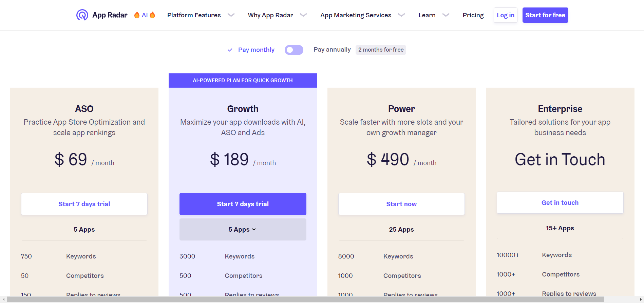Open the AI menu item
Image resolution: width=644 pixels, height=303 pixels.
(145, 15)
